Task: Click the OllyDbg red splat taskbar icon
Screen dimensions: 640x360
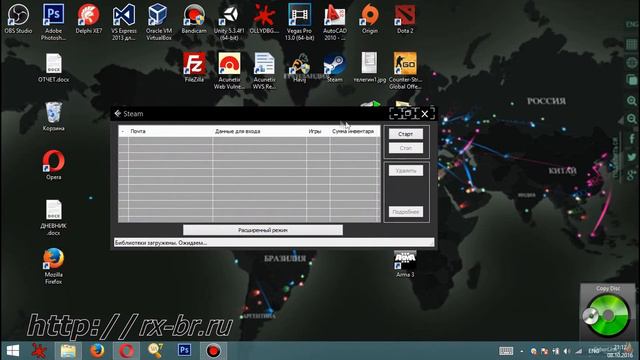Action: tap(39, 351)
